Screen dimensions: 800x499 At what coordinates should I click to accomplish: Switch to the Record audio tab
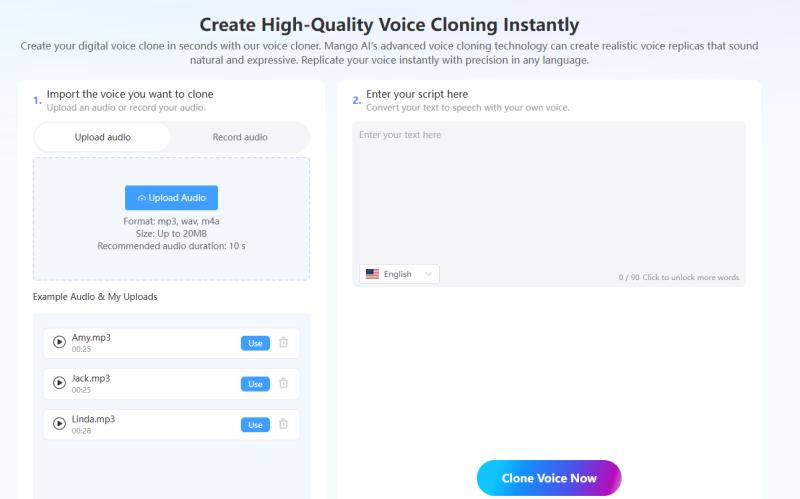240,137
